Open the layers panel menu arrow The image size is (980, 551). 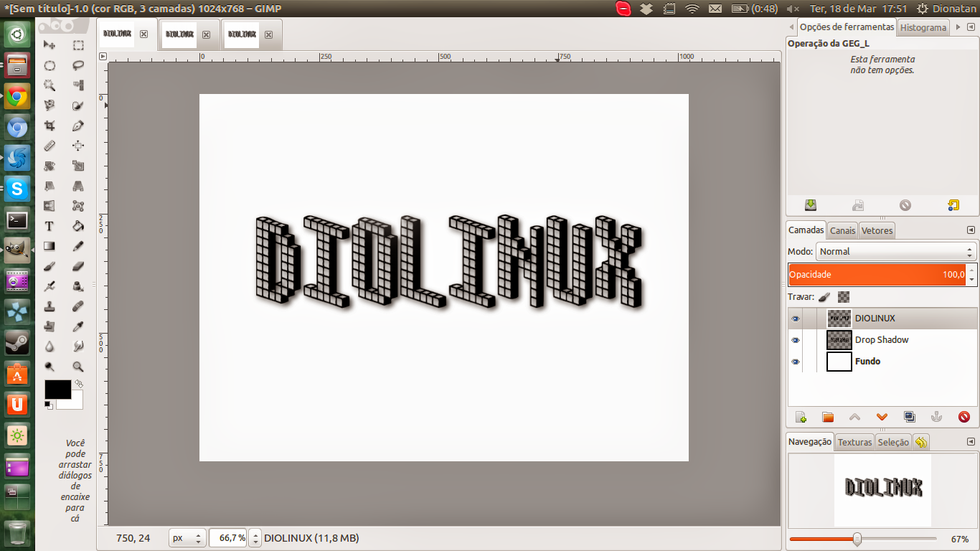(x=971, y=230)
